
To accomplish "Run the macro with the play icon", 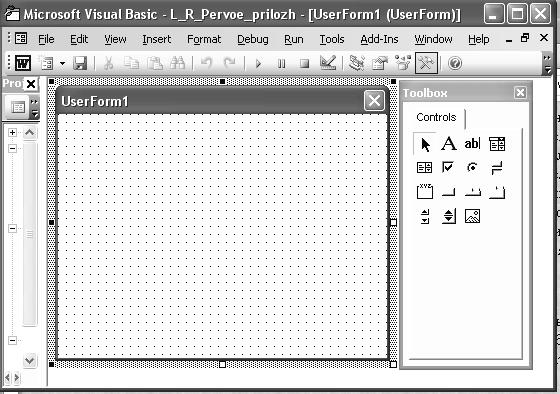I will coord(258,64).
